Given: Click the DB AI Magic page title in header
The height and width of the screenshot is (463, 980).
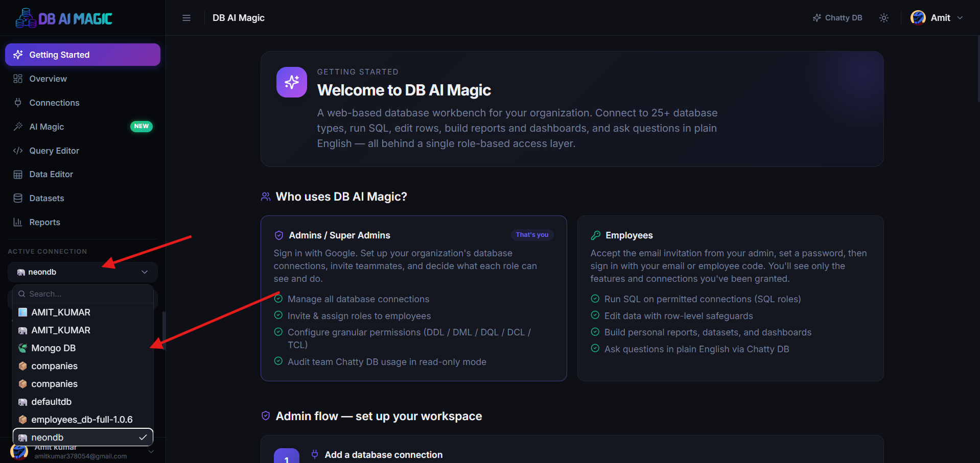Looking at the screenshot, I should [239, 18].
